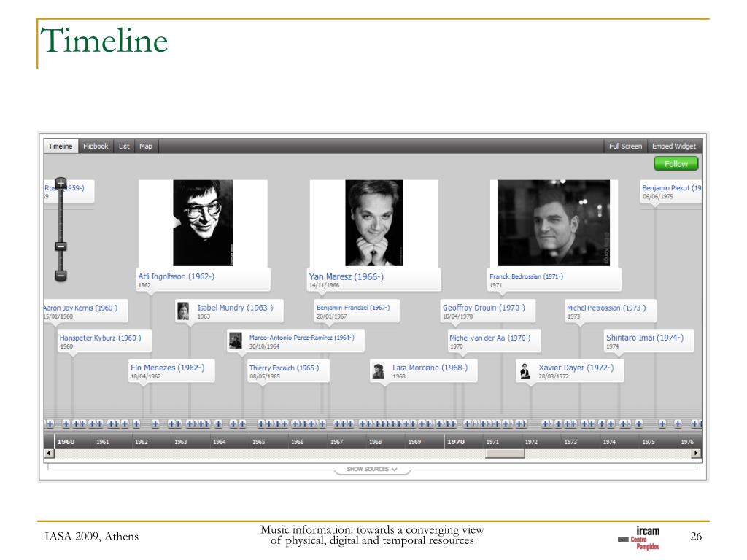Screen dimensions: 747x560
Task: Switch to the List tab
Action: click(x=124, y=146)
